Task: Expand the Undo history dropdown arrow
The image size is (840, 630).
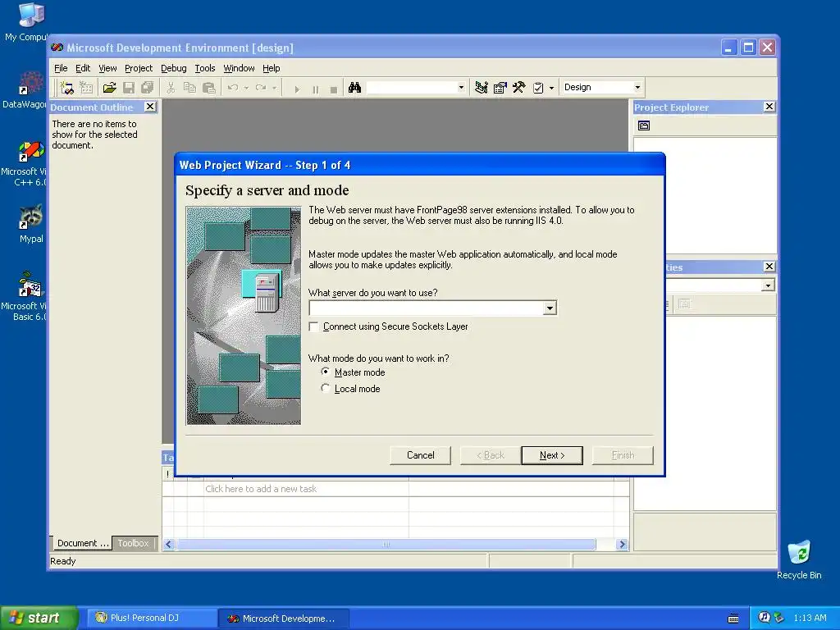Action: [246, 87]
